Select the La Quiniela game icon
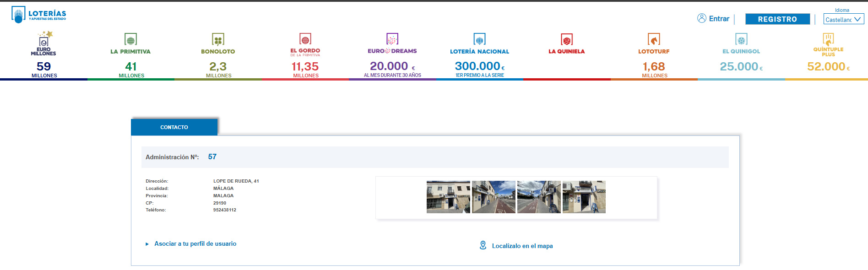 [567, 39]
